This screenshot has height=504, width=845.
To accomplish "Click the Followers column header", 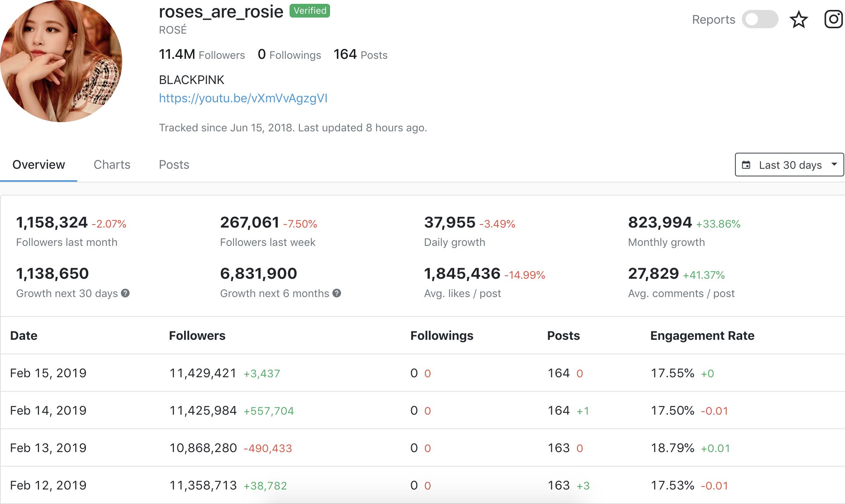I will (x=197, y=336).
